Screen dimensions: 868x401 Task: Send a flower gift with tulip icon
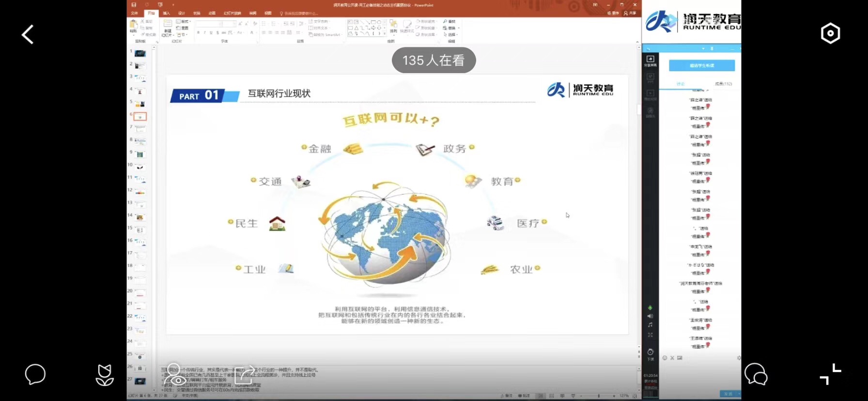[x=105, y=375]
